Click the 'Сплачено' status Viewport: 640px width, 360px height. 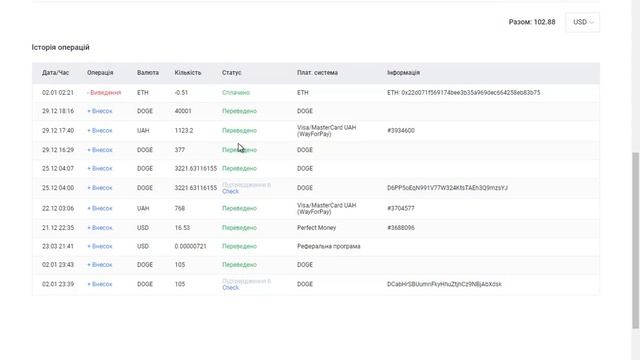(236, 93)
